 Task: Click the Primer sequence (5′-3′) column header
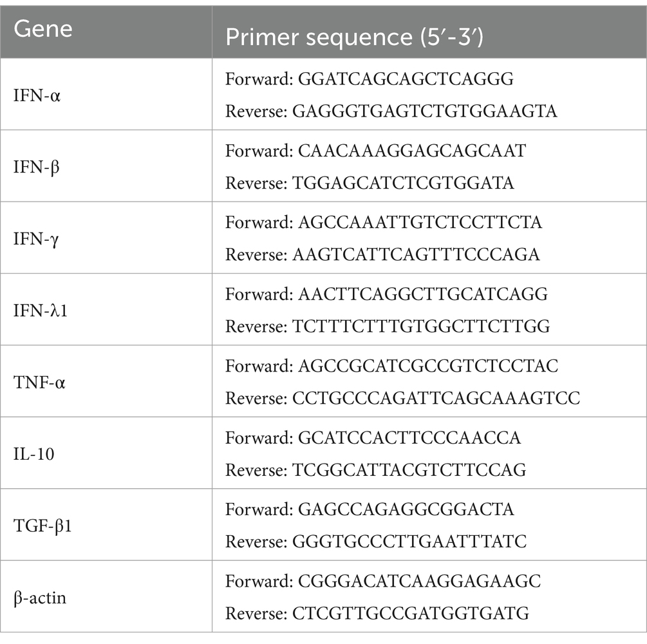(429, 32)
